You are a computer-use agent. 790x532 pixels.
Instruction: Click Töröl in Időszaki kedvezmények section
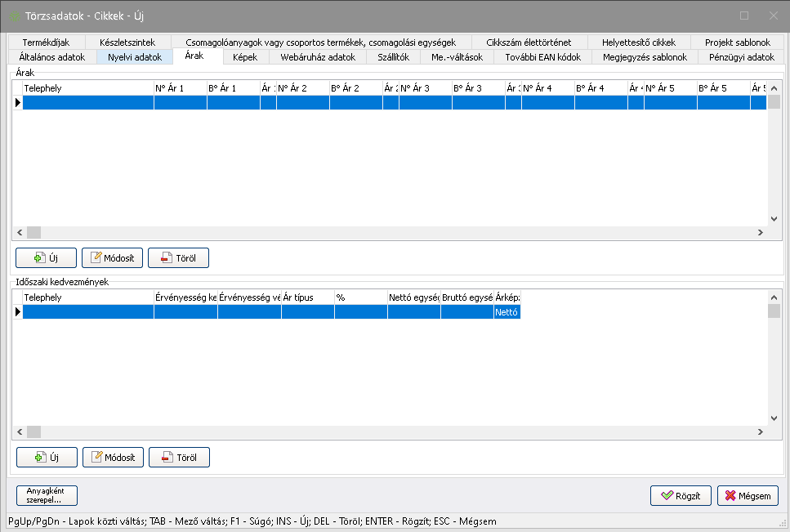tap(179, 457)
